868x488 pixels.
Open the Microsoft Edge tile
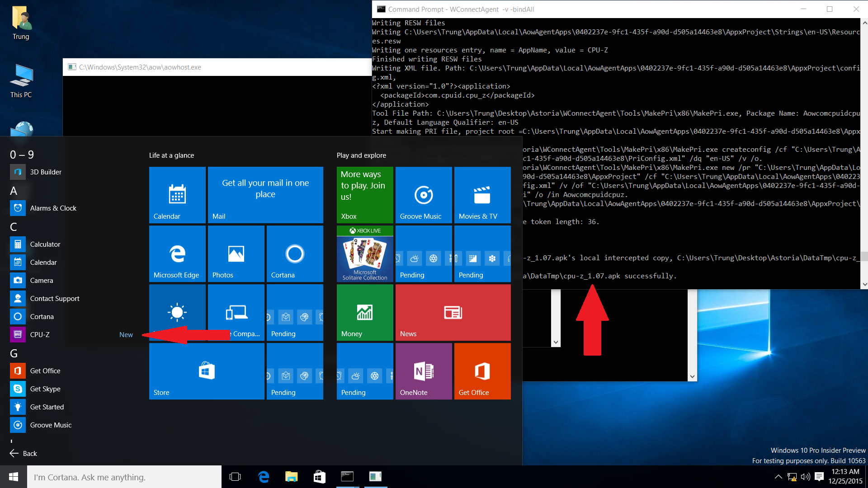click(x=177, y=253)
